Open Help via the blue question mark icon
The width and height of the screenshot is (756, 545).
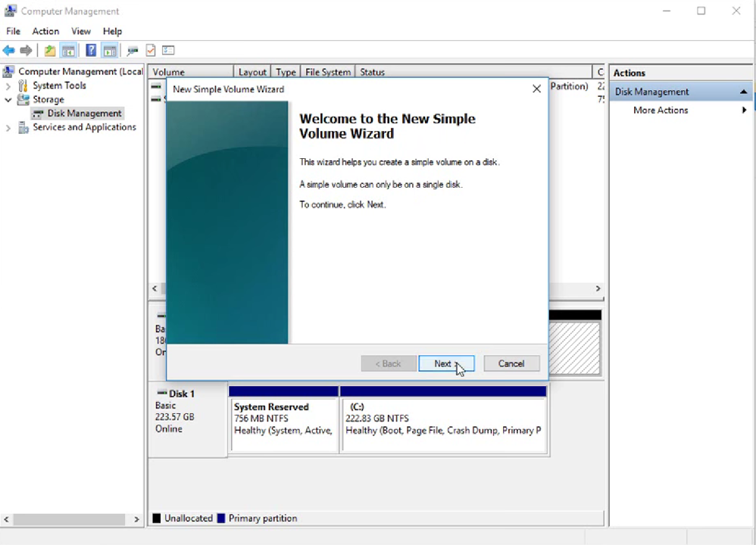click(x=91, y=50)
